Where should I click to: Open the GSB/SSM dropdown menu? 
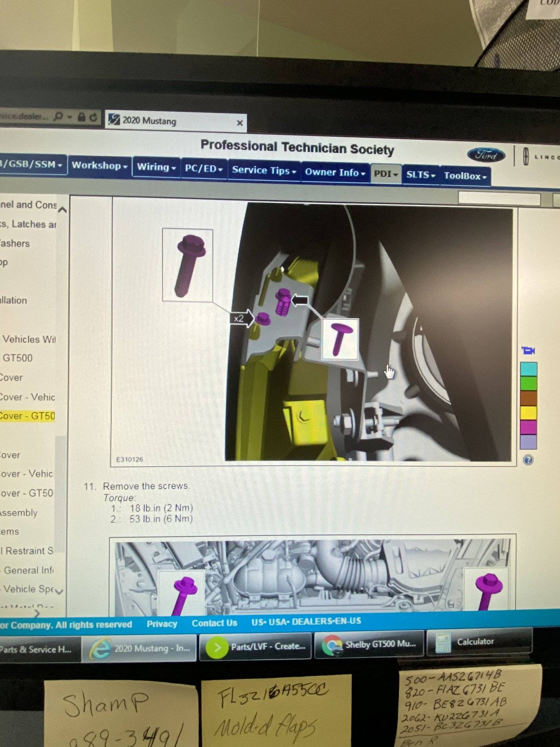pyautogui.click(x=32, y=164)
